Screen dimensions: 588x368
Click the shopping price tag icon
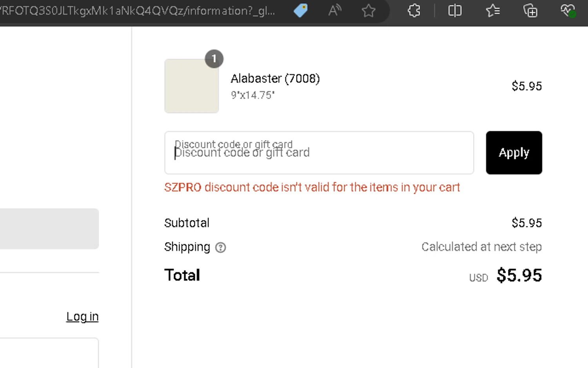(301, 11)
